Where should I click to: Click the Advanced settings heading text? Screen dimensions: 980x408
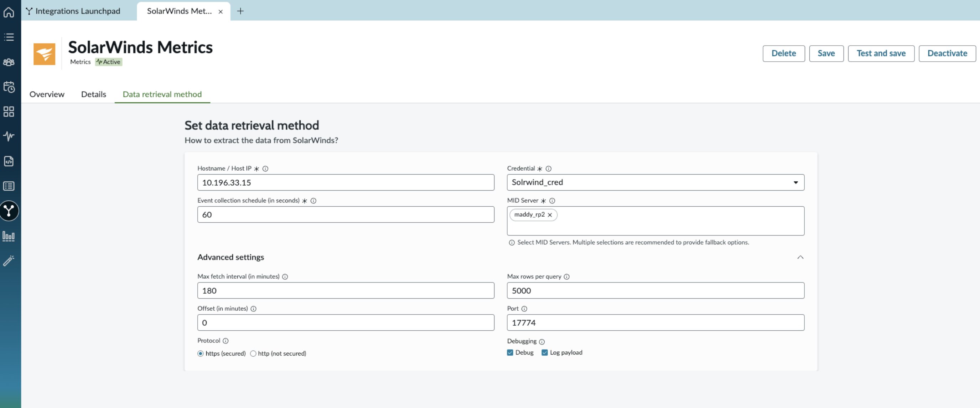coord(230,257)
